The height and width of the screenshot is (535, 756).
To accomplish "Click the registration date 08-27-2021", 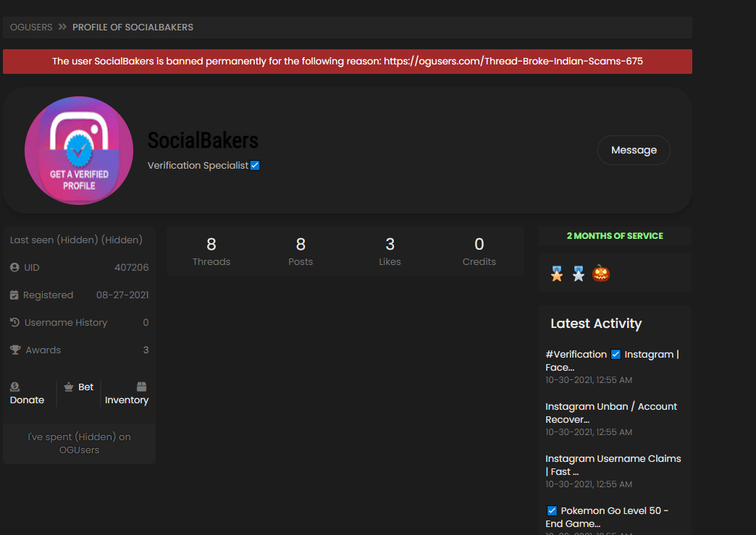I will [122, 295].
